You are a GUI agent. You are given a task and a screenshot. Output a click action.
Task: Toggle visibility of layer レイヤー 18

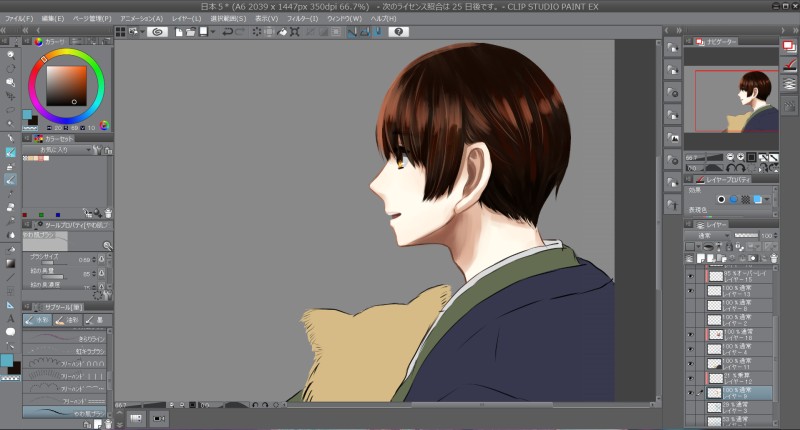click(x=690, y=335)
